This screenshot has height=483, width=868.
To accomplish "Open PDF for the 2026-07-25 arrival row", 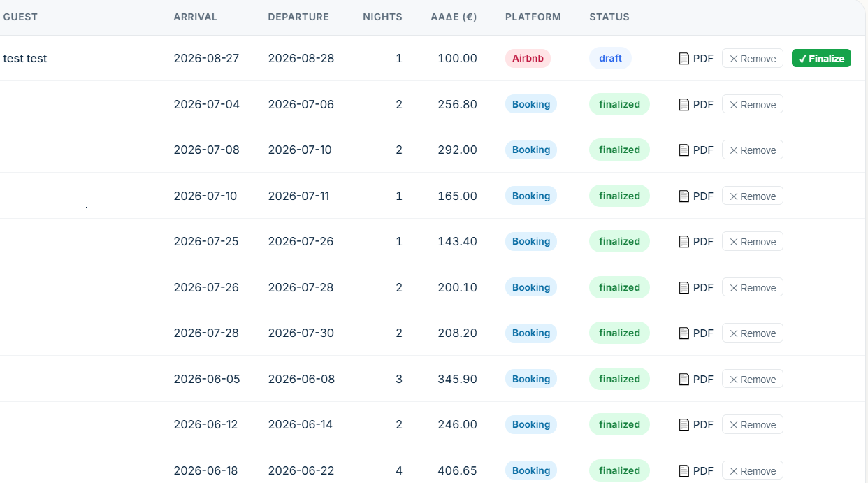I will [x=696, y=242].
